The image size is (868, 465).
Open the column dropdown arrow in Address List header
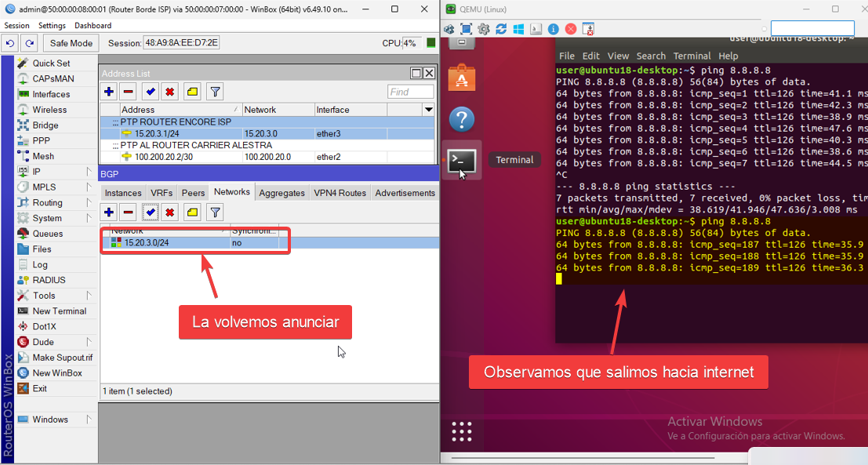pos(428,110)
